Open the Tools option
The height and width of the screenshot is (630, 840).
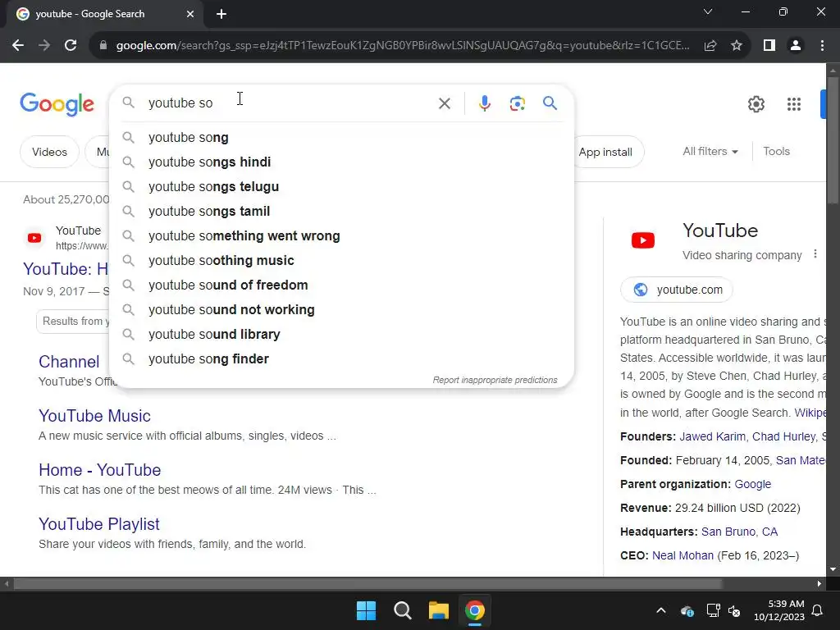776,152
